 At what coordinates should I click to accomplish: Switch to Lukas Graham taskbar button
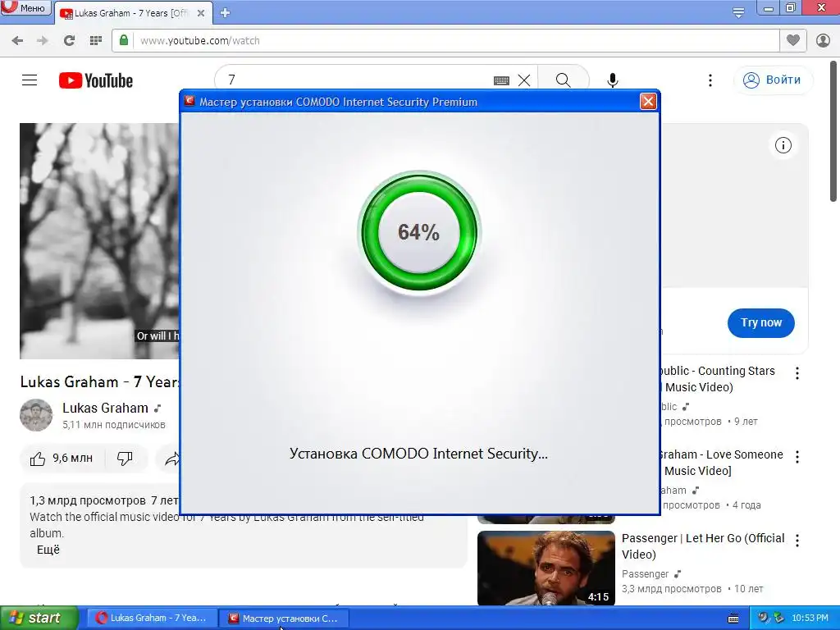151,618
